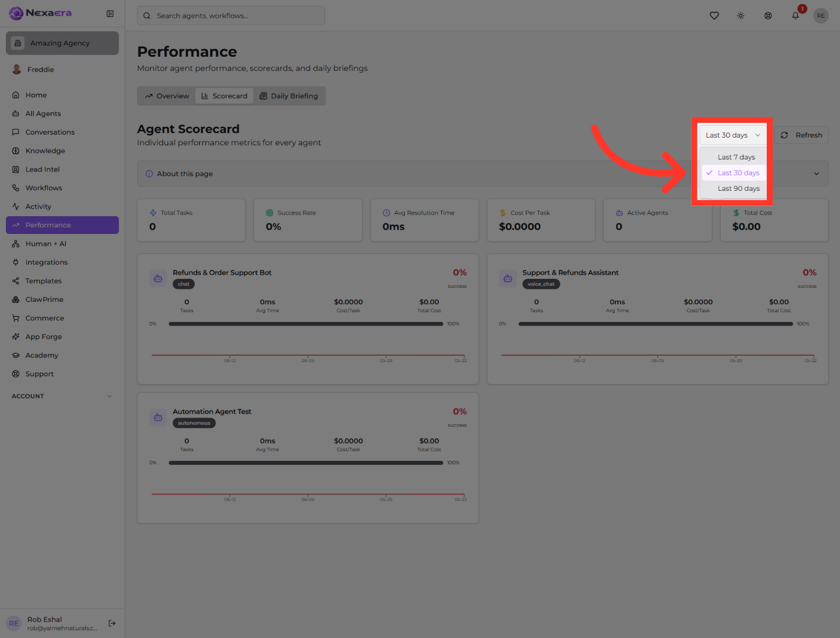Viewport: 840px width, 638px height.
Task: Switch to the Scorecard tab
Action: point(224,96)
